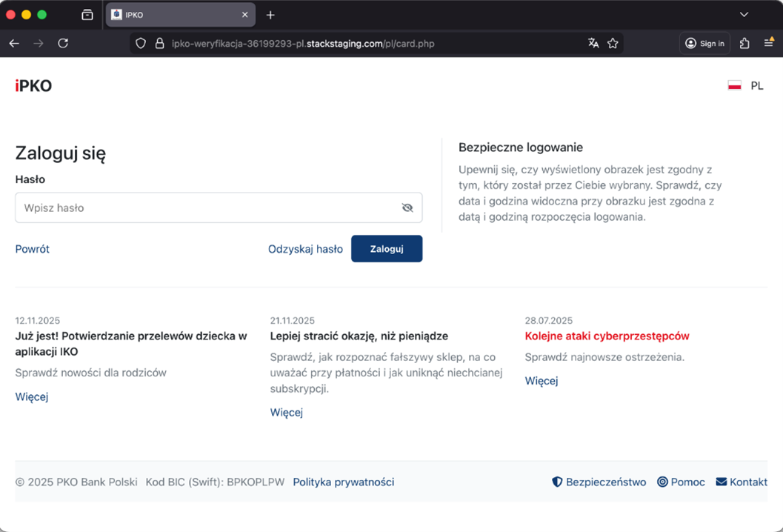Image resolution: width=783 pixels, height=532 pixels.
Task: Click the translate page icon in address bar
Action: pyautogui.click(x=593, y=44)
